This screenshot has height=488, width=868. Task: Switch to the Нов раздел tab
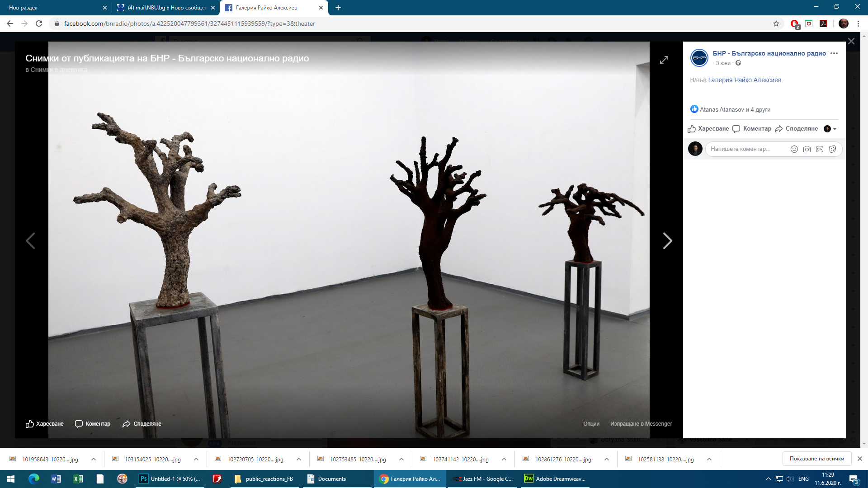52,8
